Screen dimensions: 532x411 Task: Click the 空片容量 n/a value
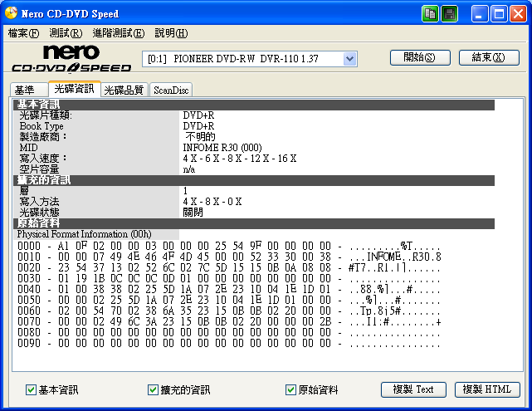click(189, 169)
